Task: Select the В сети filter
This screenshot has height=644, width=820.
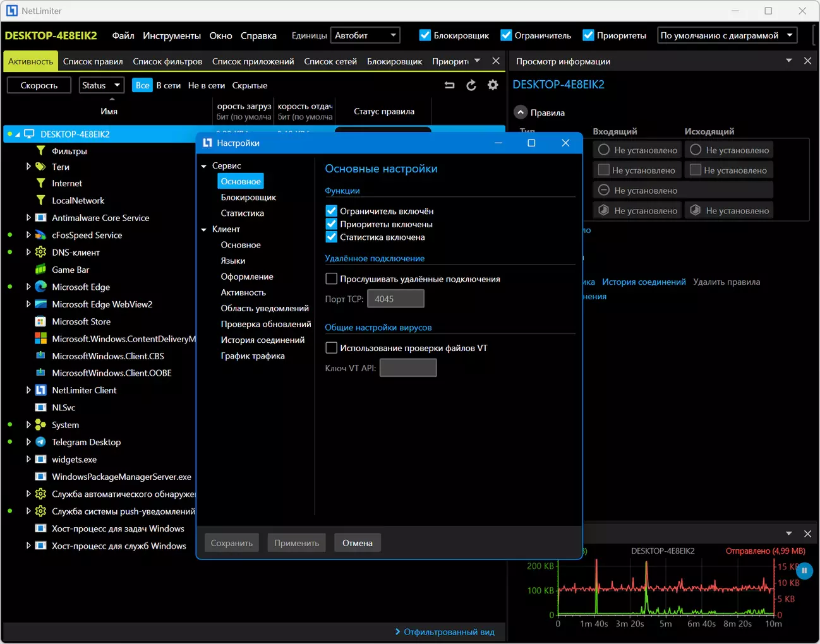Action: point(169,85)
